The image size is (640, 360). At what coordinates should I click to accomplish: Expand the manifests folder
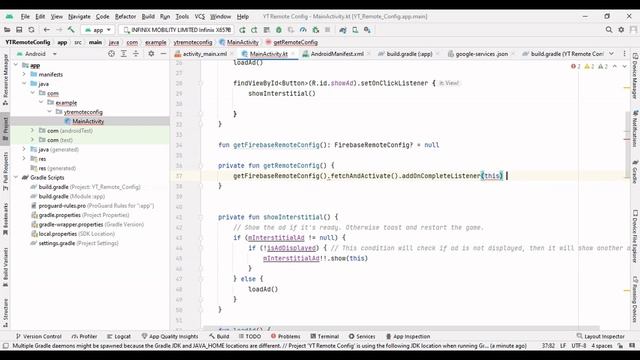pyautogui.click(x=24, y=75)
